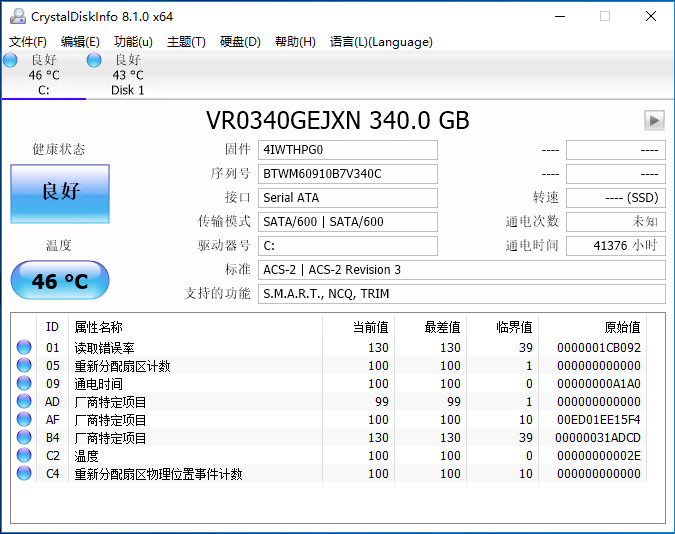This screenshot has width=675, height=534.
Task: Click the ID column header
Action: tap(52, 327)
